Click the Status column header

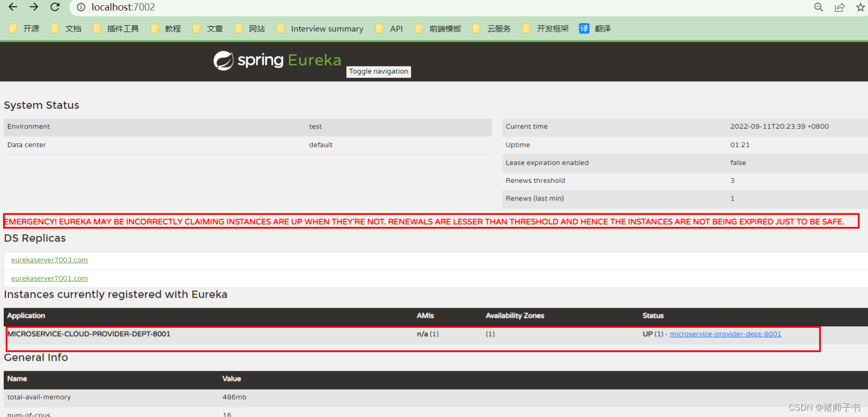click(x=653, y=316)
